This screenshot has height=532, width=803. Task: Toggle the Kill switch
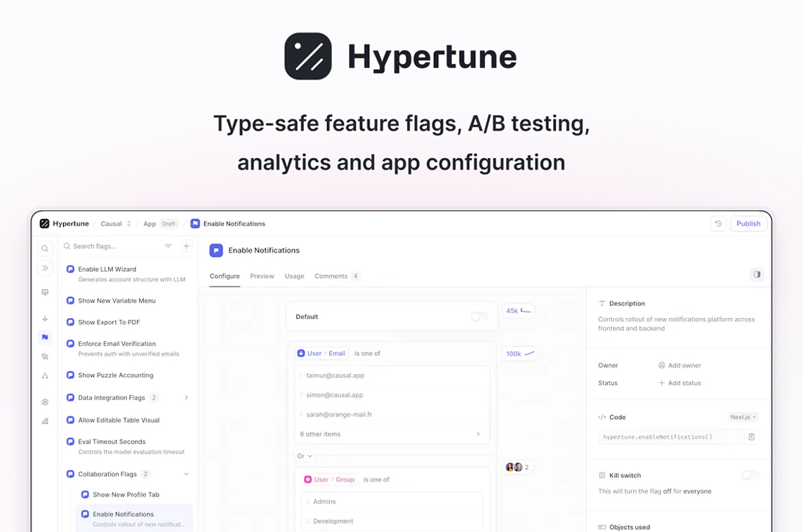pyautogui.click(x=750, y=475)
